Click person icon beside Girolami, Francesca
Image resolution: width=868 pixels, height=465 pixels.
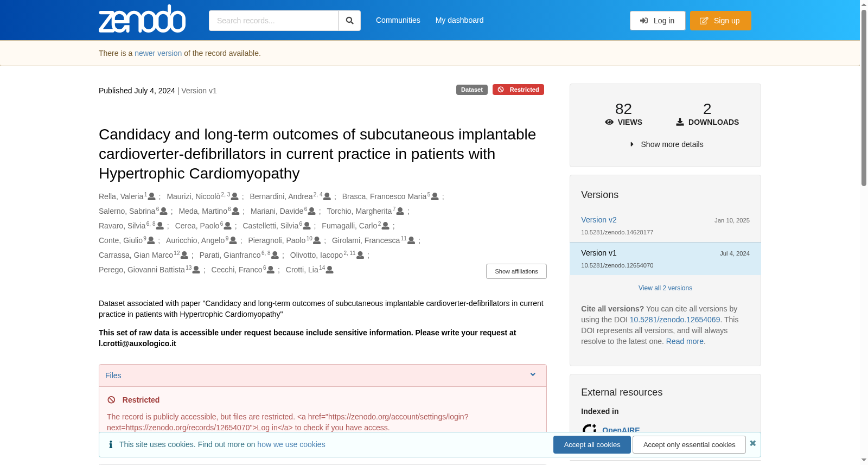pos(412,240)
